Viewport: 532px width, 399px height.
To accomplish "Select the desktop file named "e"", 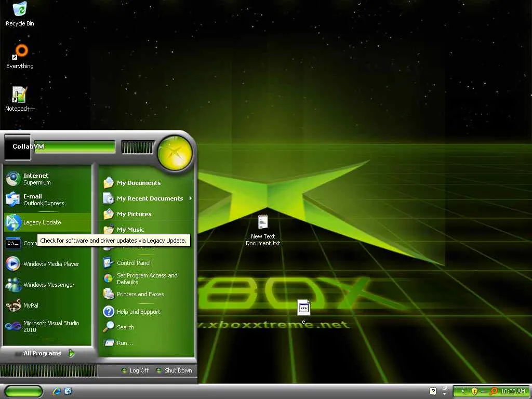I will coord(303,312).
